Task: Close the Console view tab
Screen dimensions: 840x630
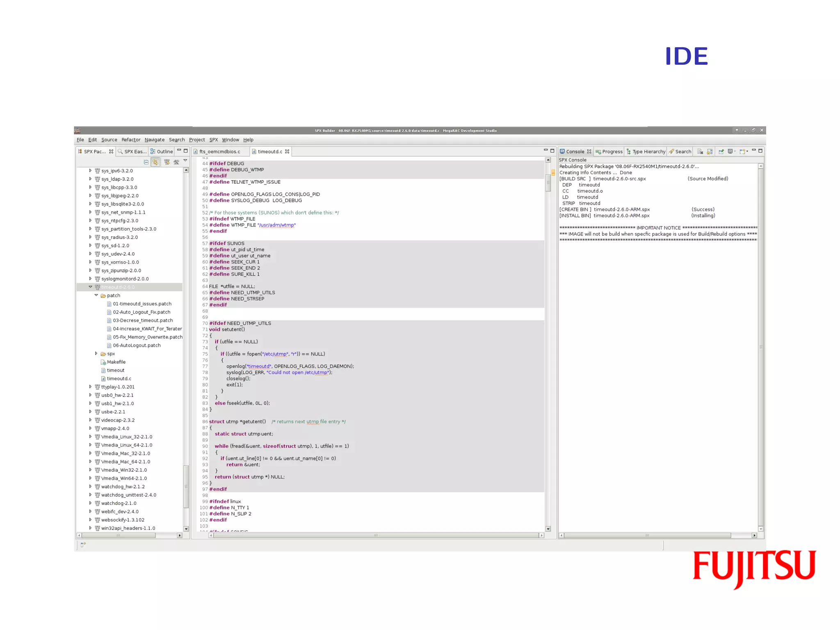Action: tap(589, 151)
